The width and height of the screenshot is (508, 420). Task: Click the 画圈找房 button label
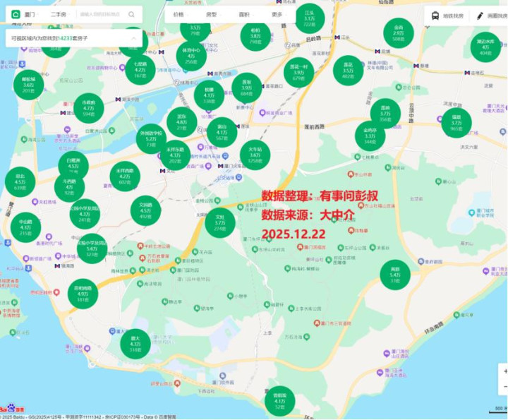coord(497,16)
